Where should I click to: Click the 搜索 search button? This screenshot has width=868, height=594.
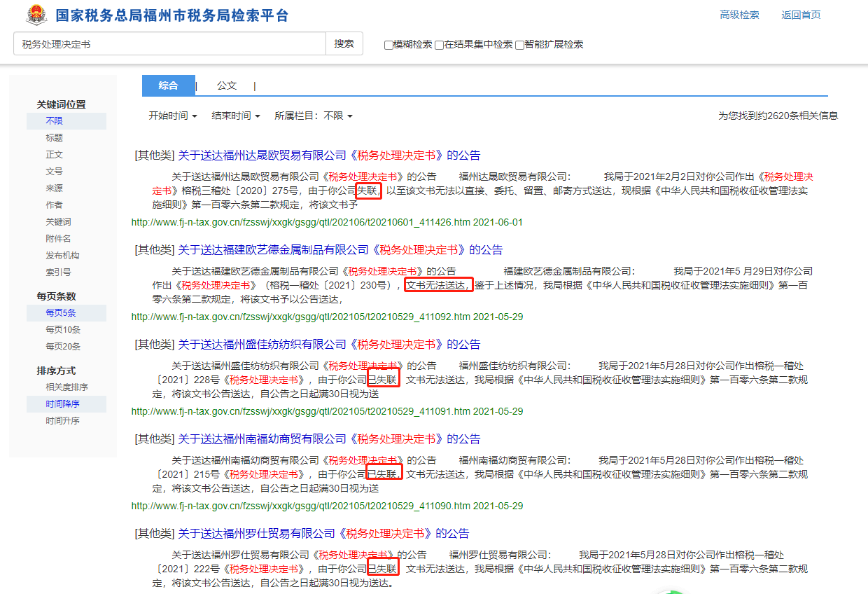coord(344,43)
